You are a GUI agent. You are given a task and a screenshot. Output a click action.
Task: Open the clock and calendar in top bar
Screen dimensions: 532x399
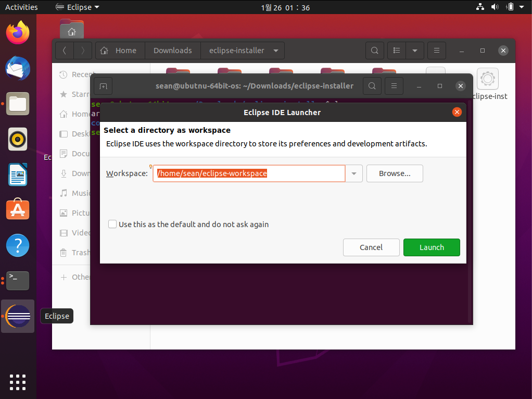[x=285, y=7]
